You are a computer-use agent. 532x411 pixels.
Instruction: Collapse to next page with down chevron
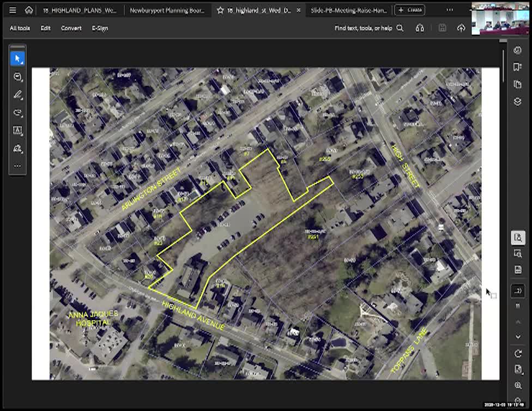click(x=517, y=336)
